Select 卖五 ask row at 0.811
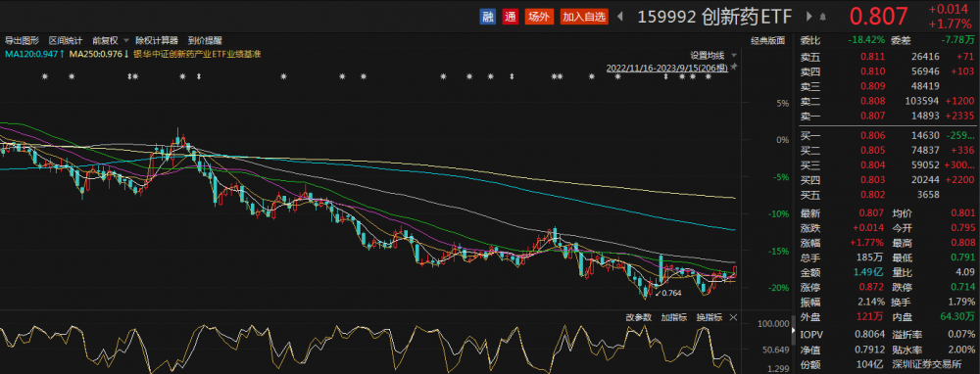This screenshot has width=980, height=374. (889, 57)
